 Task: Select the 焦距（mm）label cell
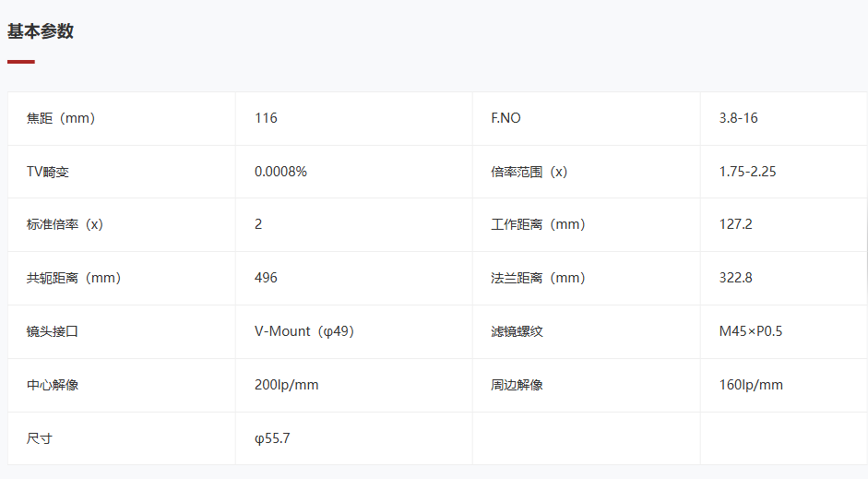pyautogui.click(x=122, y=118)
